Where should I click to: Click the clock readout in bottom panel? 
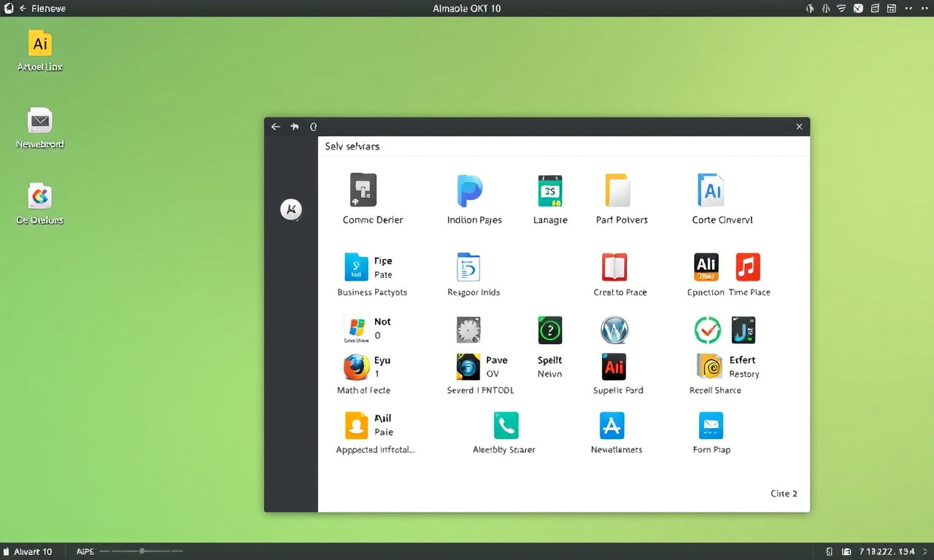pyautogui.click(x=887, y=552)
